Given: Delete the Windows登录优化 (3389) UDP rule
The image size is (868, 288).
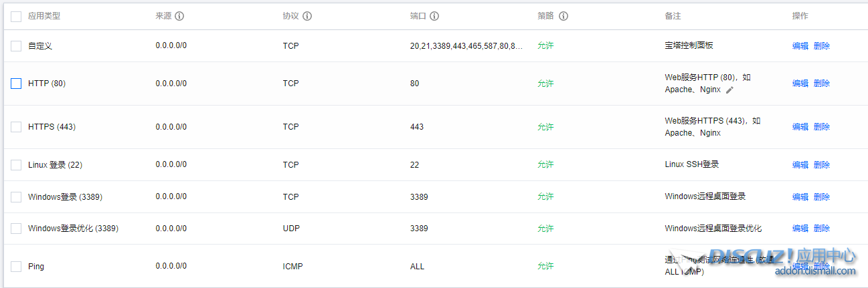Looking at the screenshot, I should click(822, 229).
